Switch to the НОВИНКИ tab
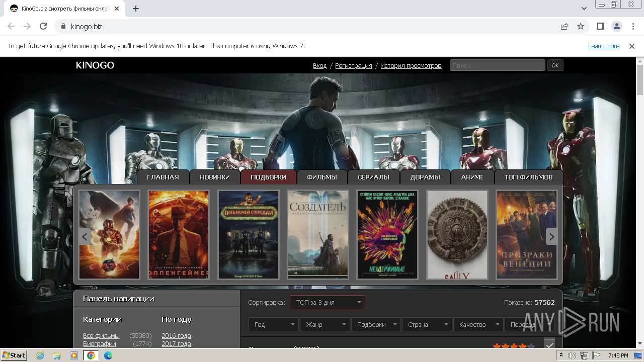644x362 pixels. pos(215,177)
